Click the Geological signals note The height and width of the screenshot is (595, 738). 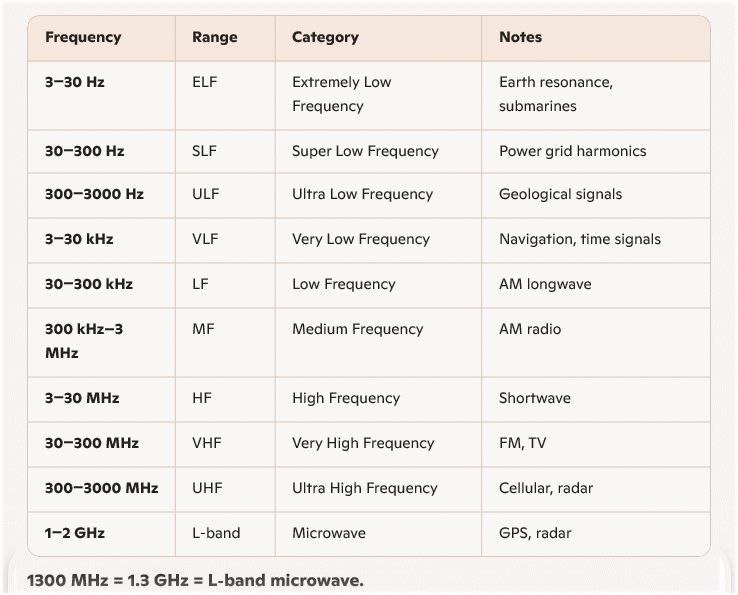[560, 194]
